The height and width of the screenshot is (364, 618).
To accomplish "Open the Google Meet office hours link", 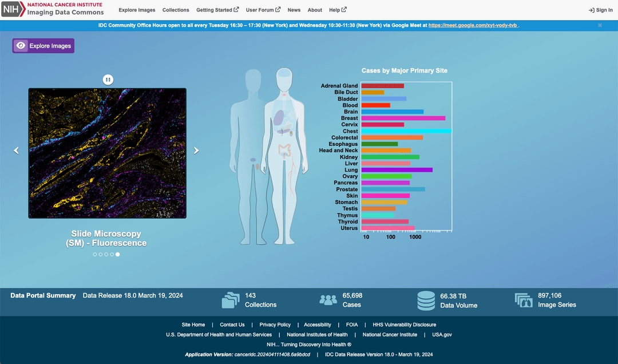I will (x=473, y=26).
